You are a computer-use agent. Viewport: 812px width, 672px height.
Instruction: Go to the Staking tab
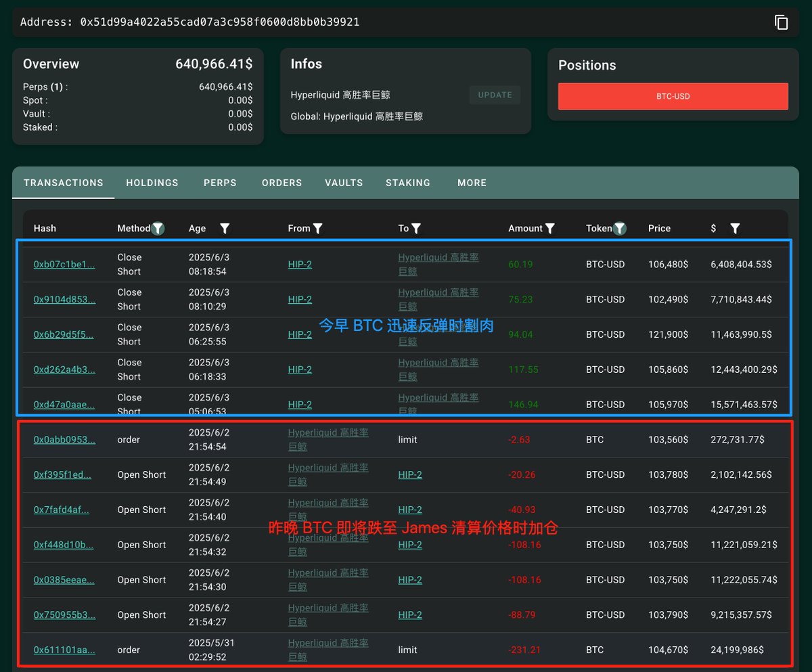tap(408, 183)
